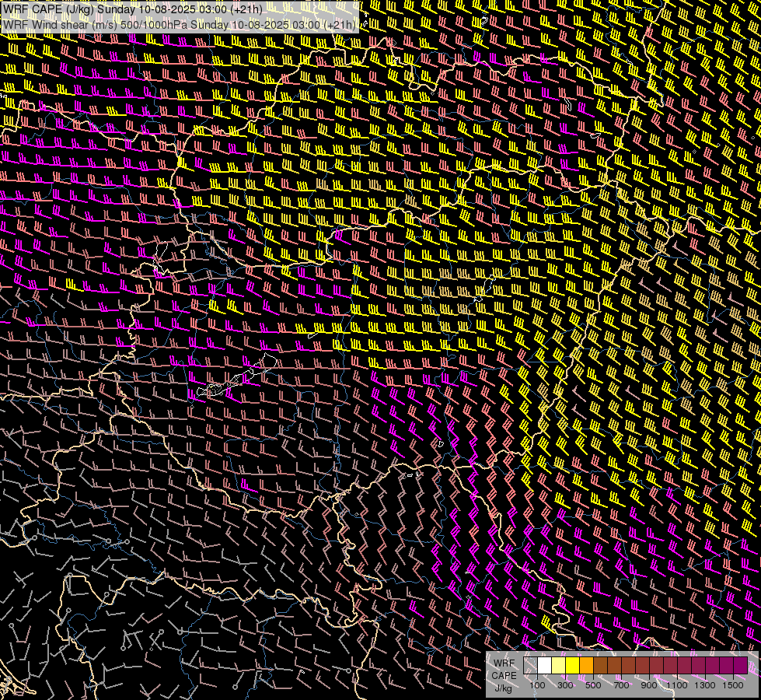Click the legend's J/kg unit label
Screen dimensions: 761x700
(503, 689)
